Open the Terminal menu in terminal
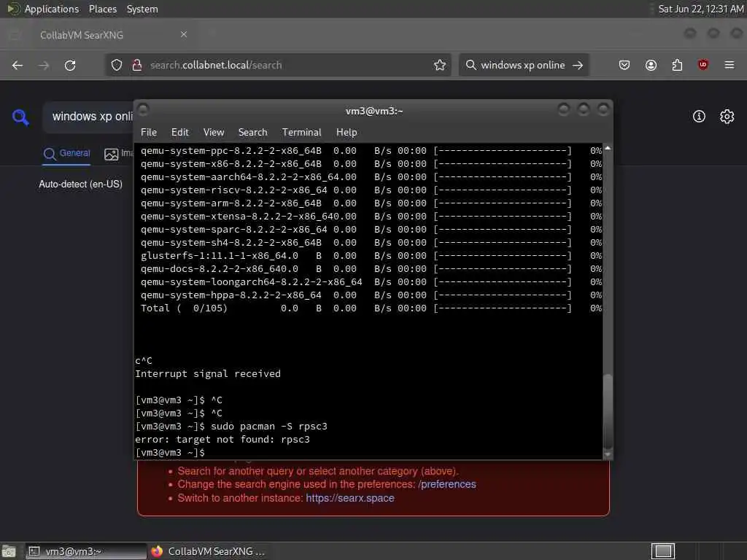 click(x=301, y=133)
